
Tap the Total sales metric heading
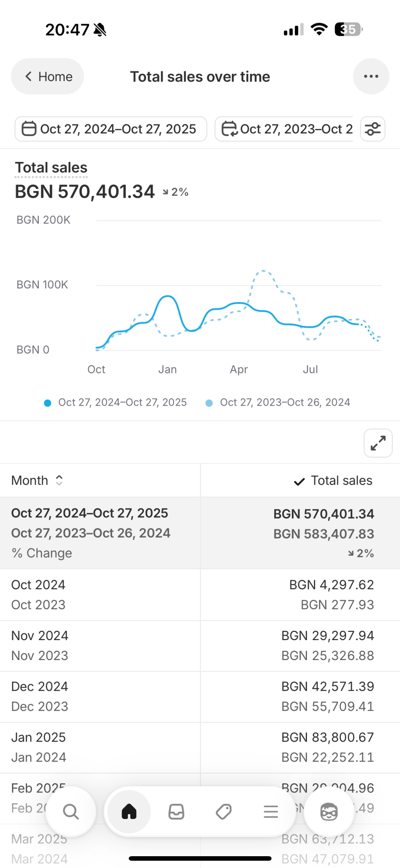(x=51, y=168)
